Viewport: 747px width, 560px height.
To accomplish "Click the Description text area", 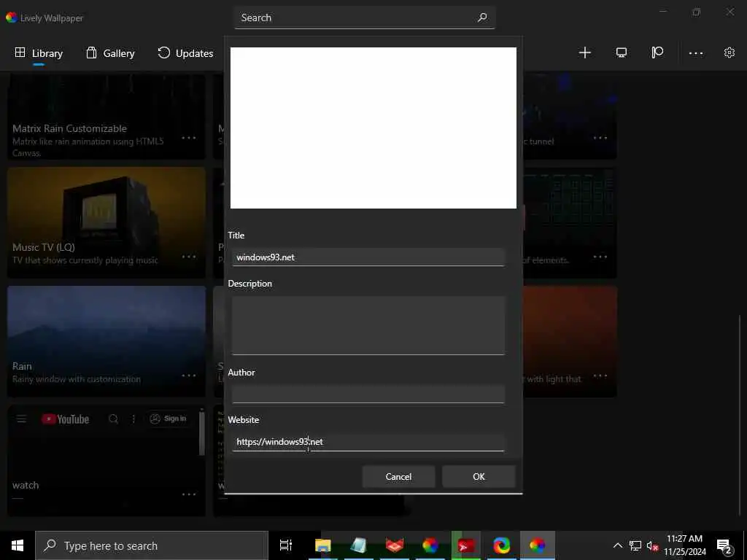I will click(x=368, y=326).
